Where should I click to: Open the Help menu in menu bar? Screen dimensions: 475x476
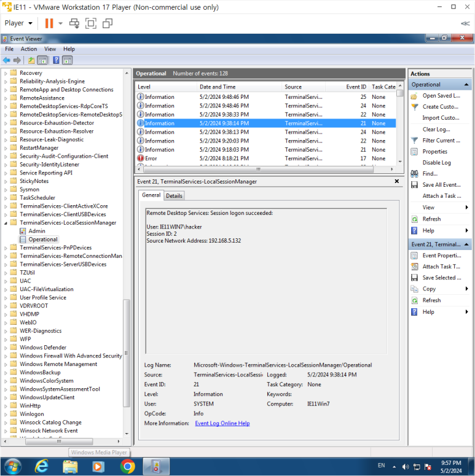[x=69, y=49]
